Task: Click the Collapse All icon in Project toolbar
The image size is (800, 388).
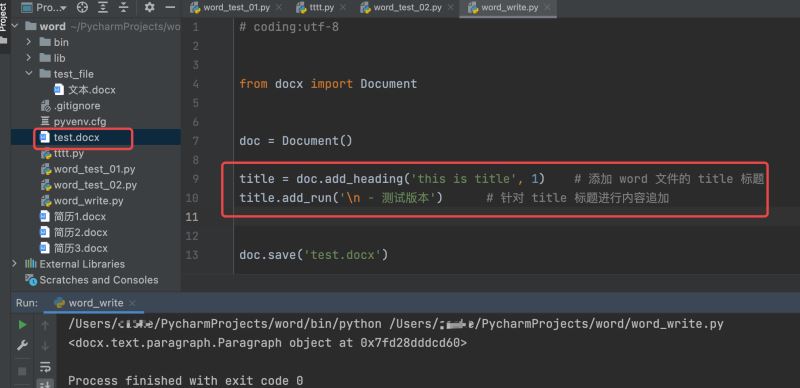Action: point(124,8)
